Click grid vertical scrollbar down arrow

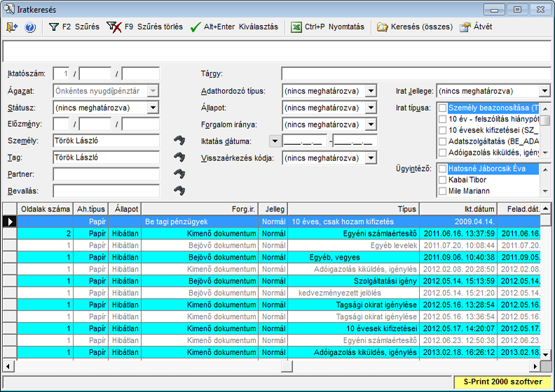(x=546, y=354)
